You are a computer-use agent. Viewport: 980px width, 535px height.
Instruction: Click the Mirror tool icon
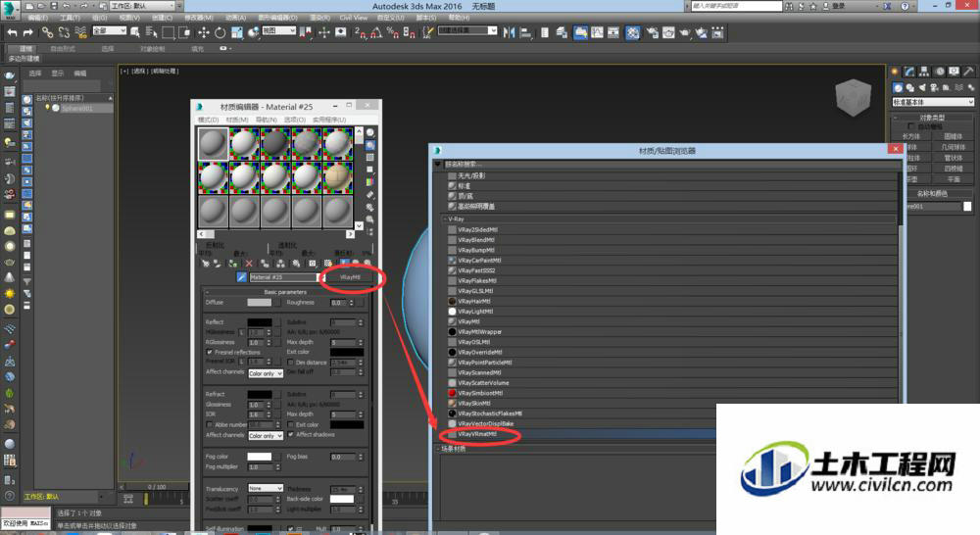pos(510,32)
